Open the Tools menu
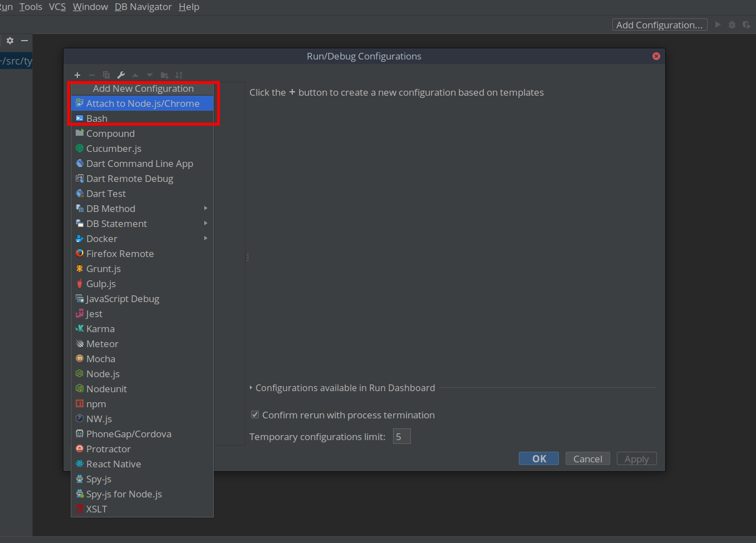 (x=31, y=7)
